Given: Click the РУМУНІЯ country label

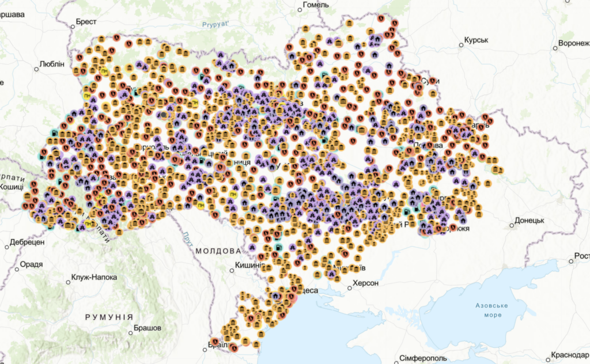Looking at the screenshot, I should pos(109,317).
